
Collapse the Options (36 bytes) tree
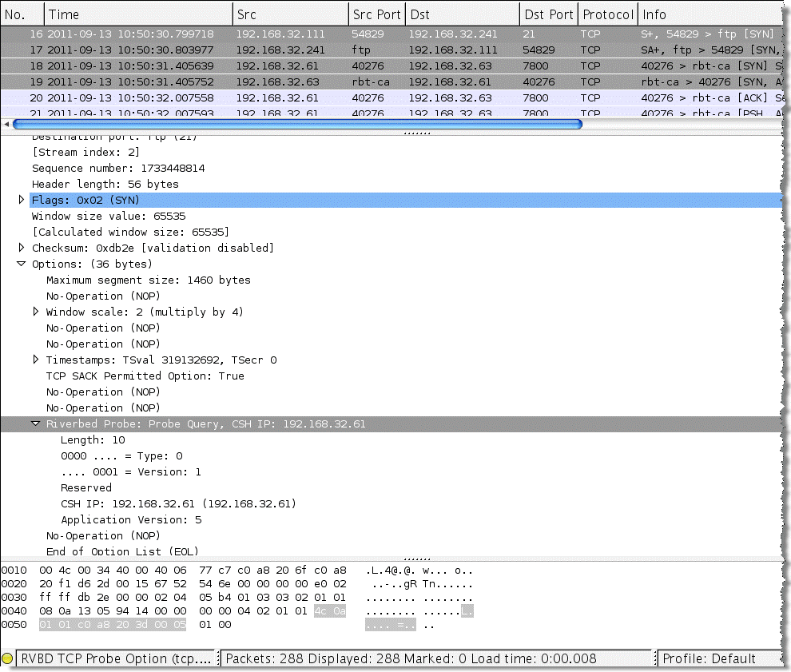click(22, 264)
